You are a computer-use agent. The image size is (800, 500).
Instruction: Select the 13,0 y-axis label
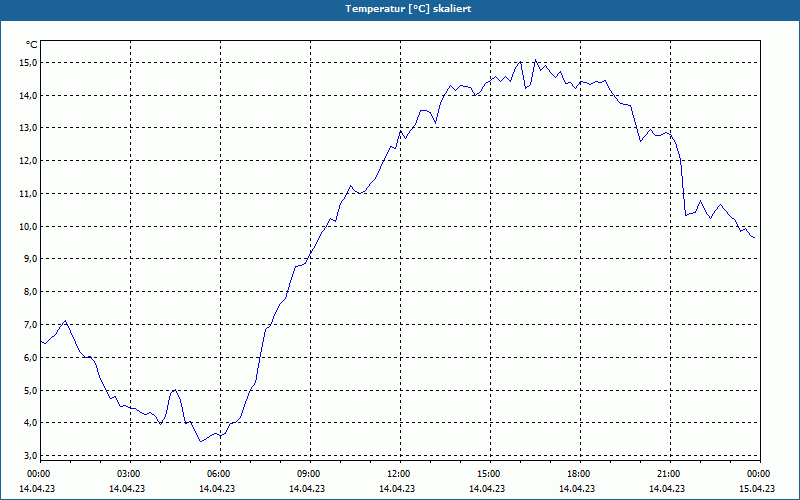coord(29,128)
